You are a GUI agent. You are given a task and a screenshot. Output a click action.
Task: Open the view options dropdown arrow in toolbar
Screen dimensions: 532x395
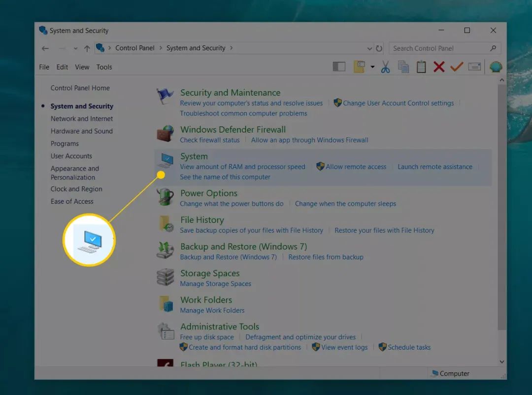point(372,67)
